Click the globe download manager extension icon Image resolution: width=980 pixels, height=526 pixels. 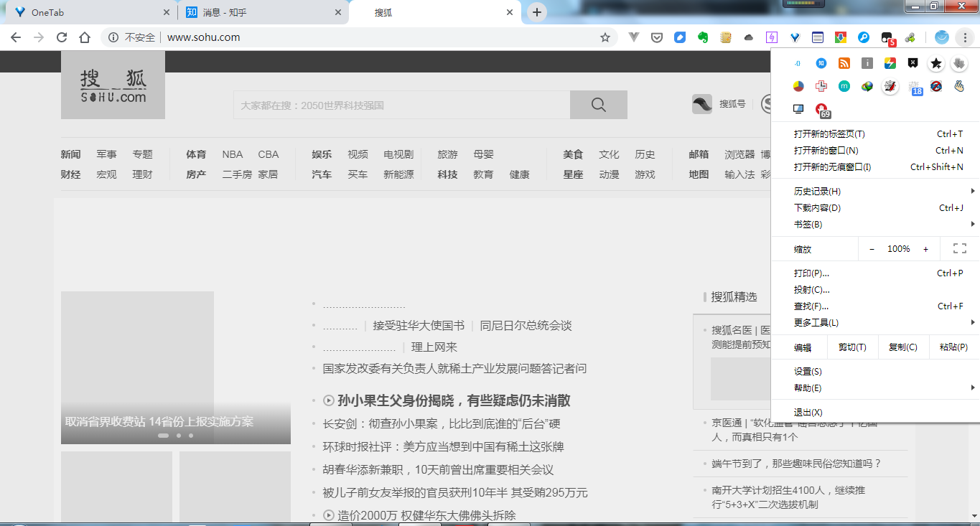coord(867,86)
